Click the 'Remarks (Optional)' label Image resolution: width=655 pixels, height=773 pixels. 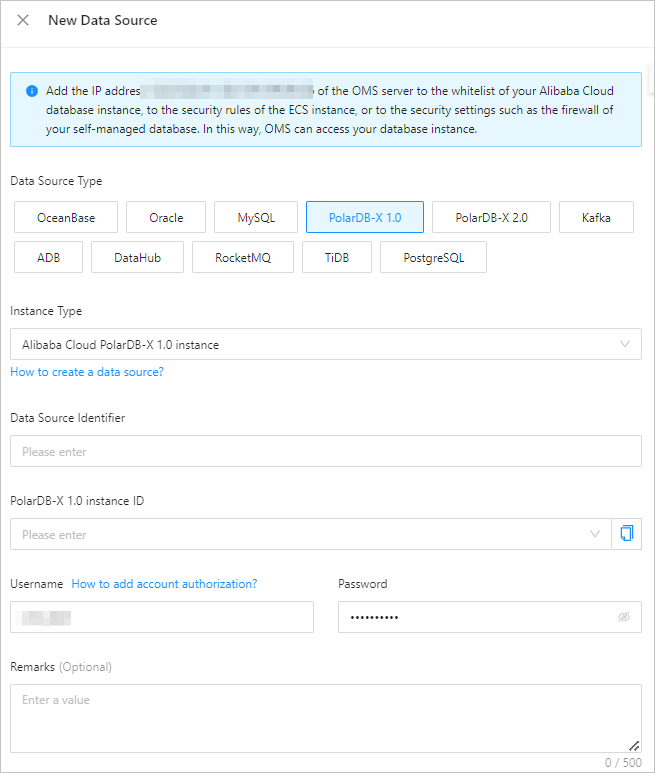pyautogui.click(x=61, y=667)
